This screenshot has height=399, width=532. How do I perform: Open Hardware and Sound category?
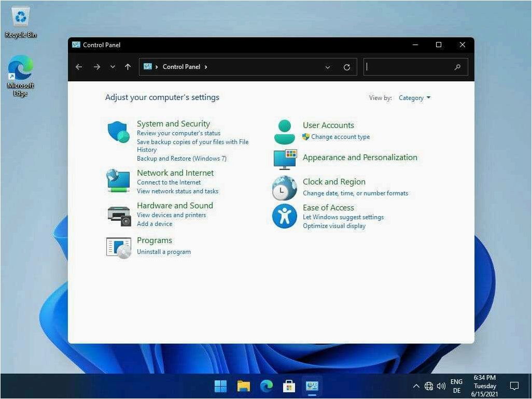pyautogui.click(x=175, y=205)
